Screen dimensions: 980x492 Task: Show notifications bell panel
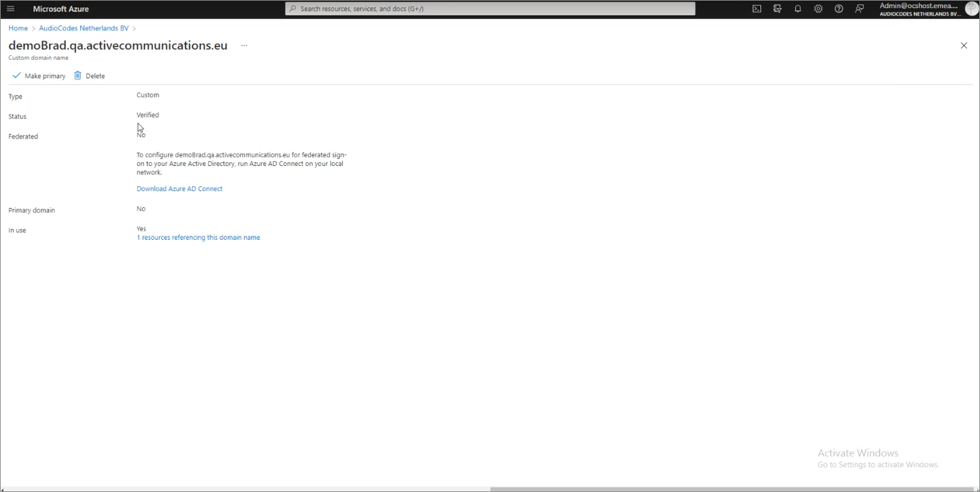click(x=798, y=9)
